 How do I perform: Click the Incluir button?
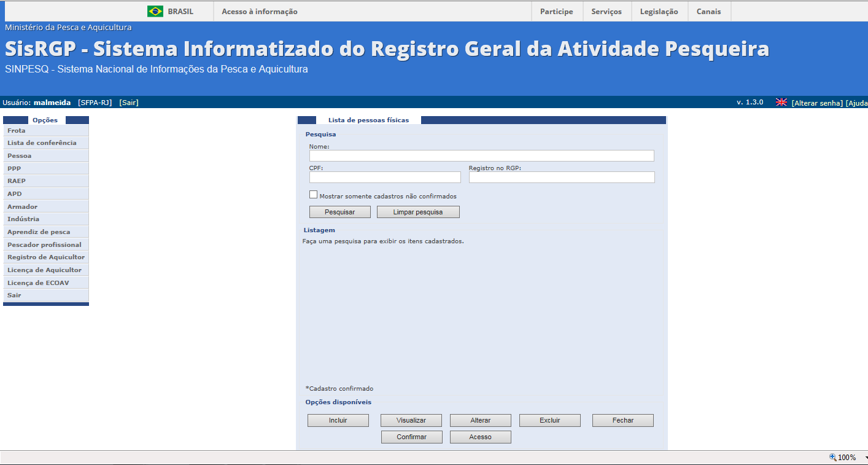click(338, 421)
